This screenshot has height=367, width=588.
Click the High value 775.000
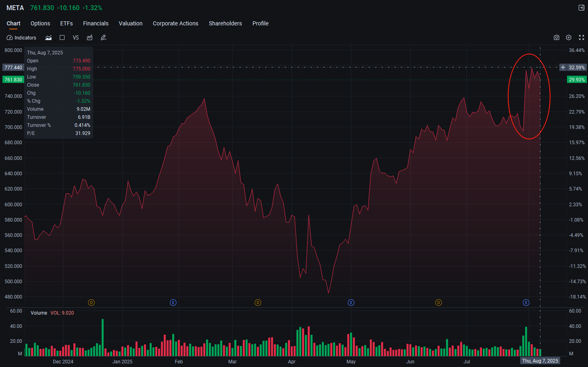pos(81,69)
